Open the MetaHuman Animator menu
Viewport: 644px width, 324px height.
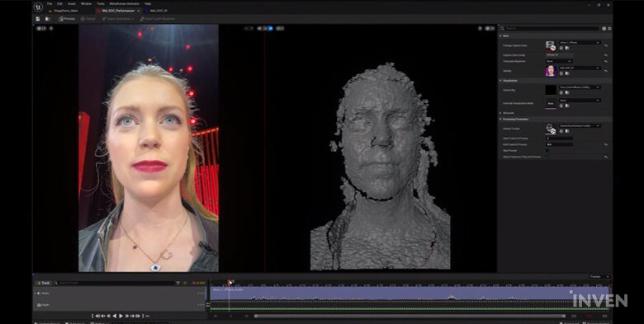click(x=125, y=3)
